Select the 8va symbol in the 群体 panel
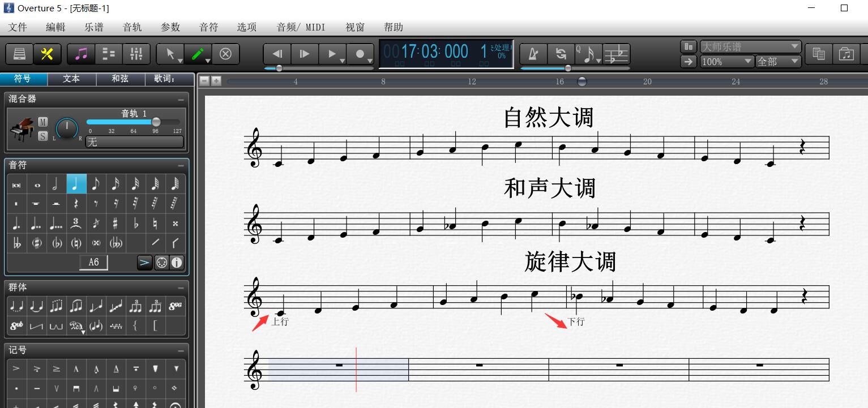 click(176, 306)
